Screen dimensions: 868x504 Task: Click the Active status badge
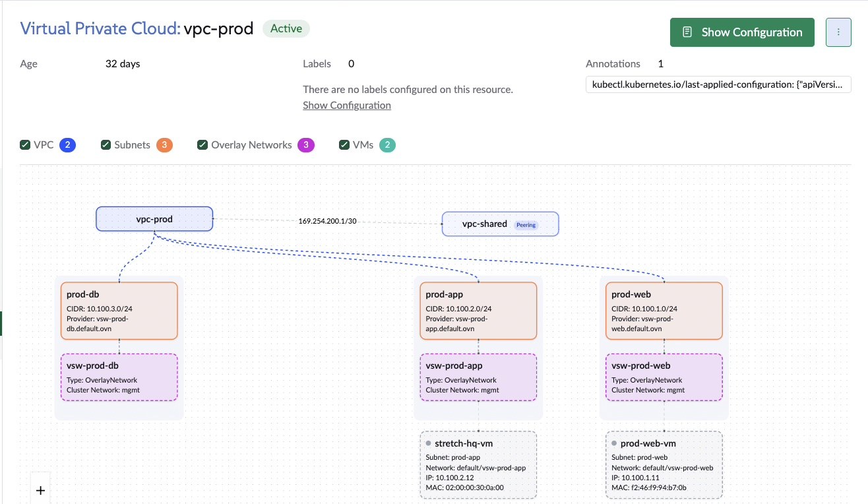286,29
